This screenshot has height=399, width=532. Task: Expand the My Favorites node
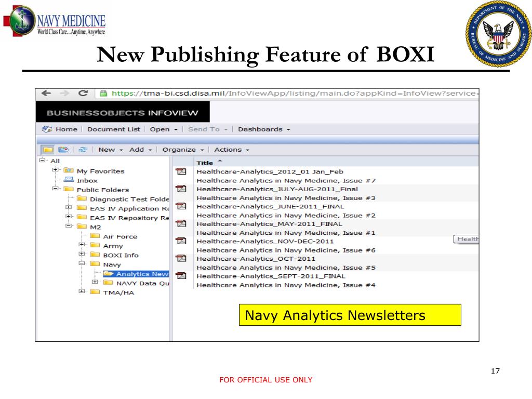tap(55, 170)
